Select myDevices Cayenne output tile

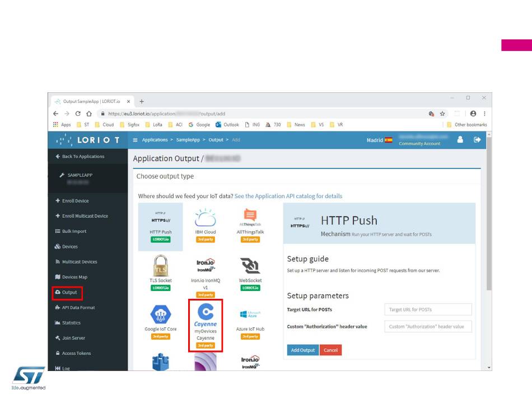206,326
